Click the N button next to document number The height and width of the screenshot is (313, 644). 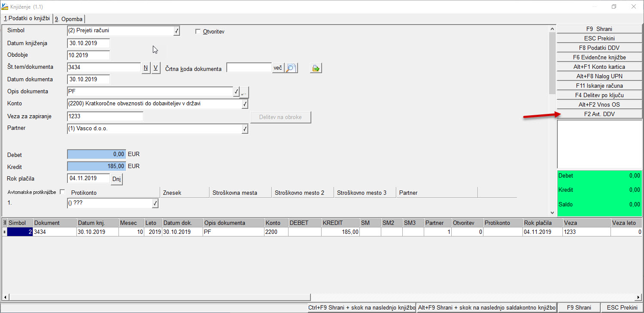coord(146,68)
